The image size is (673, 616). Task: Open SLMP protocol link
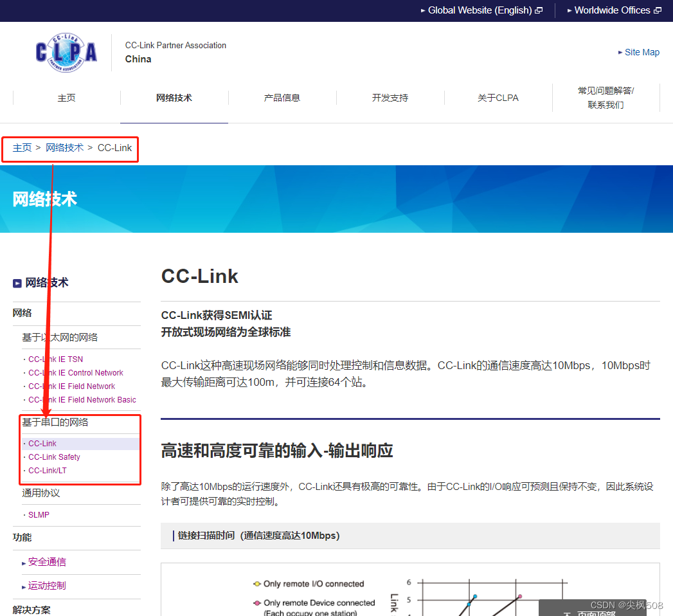[39, 514]
